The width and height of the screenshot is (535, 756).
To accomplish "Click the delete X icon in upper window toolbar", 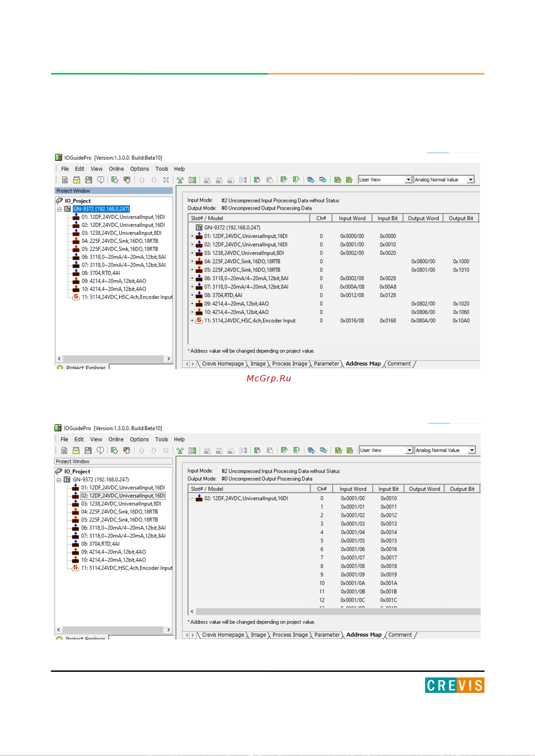I will 166,180.
